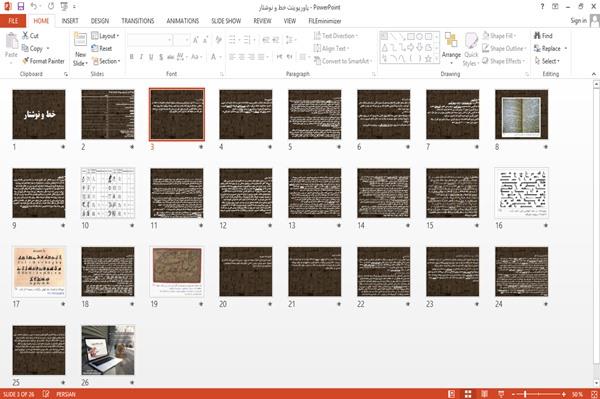Switch to the ANIMATIONS tab
Screen dimensions: 600x399
click(x=183, y=21)
